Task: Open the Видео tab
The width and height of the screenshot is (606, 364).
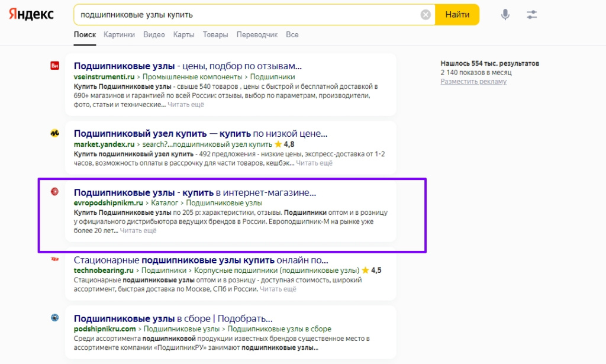Action: (153, 34)
